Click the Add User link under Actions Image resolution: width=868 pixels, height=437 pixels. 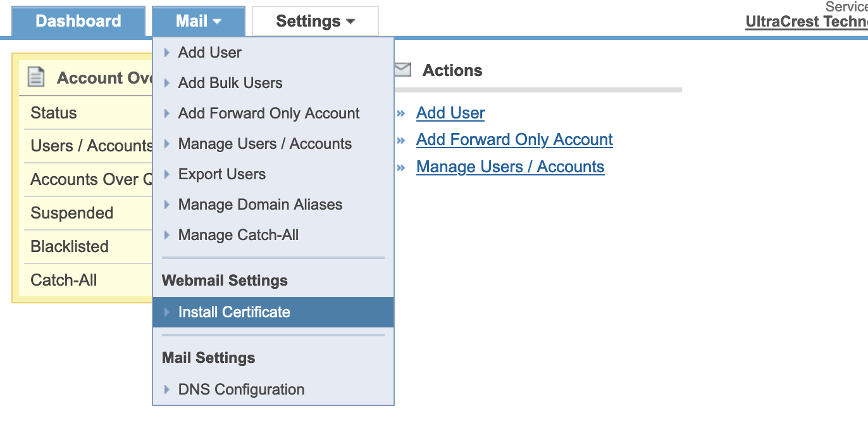pyautogui.click(x=450, y=113)
